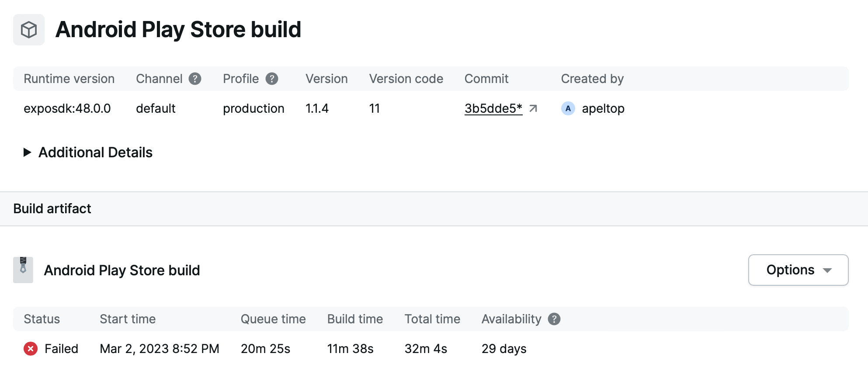Click the Failed status text

(61, 349)
